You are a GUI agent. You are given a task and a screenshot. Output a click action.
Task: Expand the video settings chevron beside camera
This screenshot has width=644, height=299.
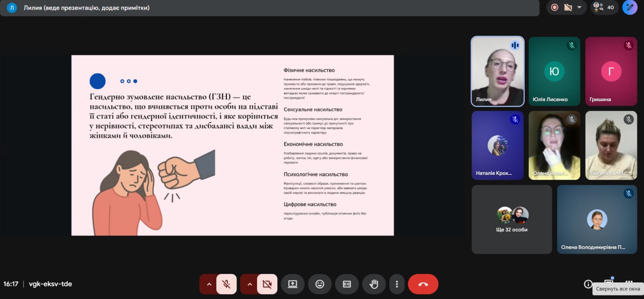[249, 284]
